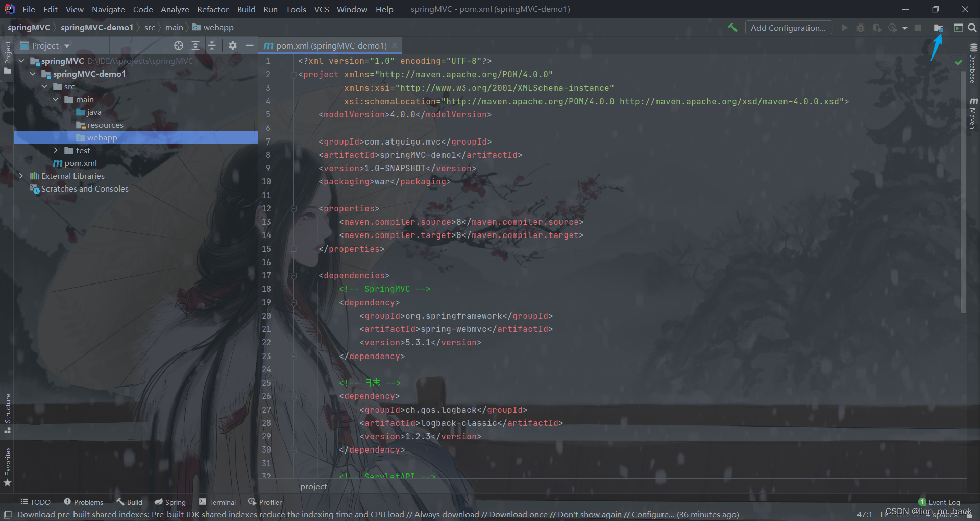Open the File menu

[x=29, y=9]
